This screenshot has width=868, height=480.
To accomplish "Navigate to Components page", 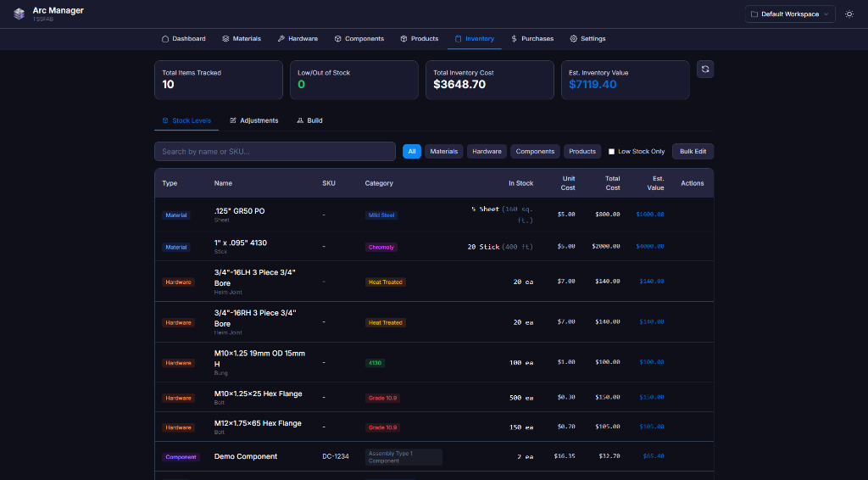I will [359, 39].
